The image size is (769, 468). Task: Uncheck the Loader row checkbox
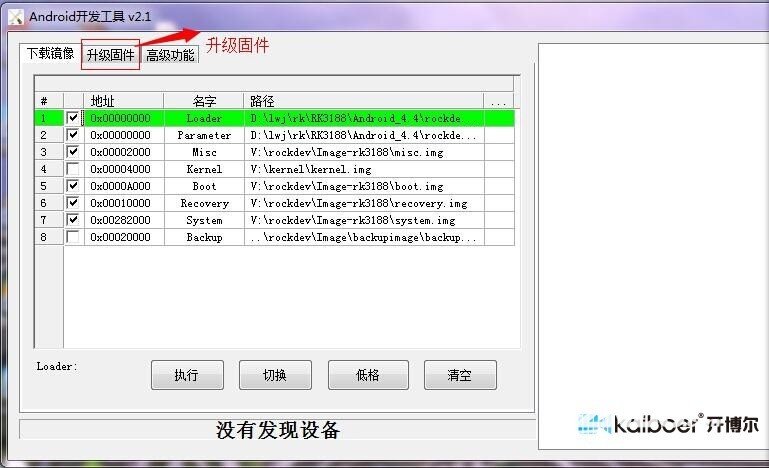pyautogui.click(x=73, y=118)
